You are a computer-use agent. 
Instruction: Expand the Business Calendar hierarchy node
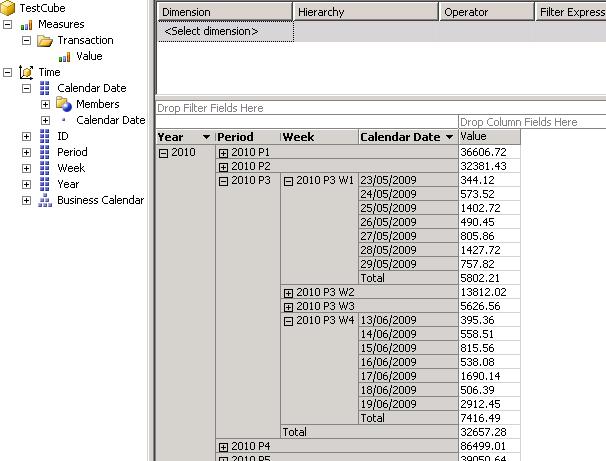click(26, 201)
